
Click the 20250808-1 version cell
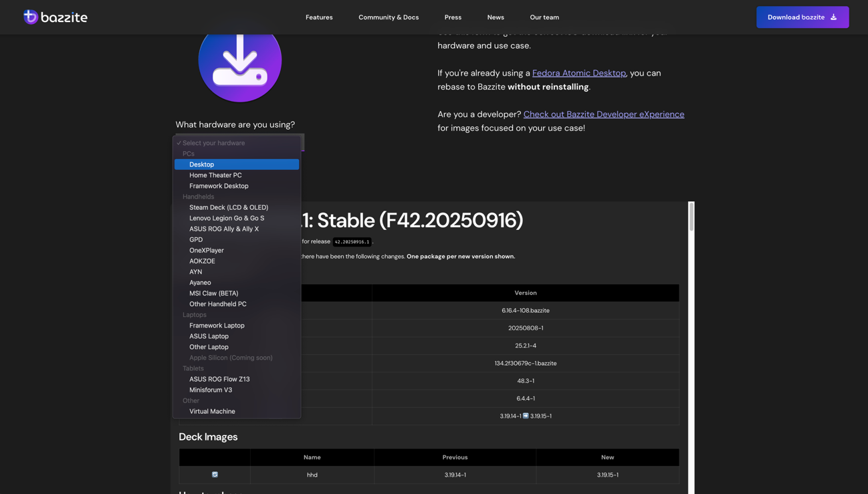(526, 328)
